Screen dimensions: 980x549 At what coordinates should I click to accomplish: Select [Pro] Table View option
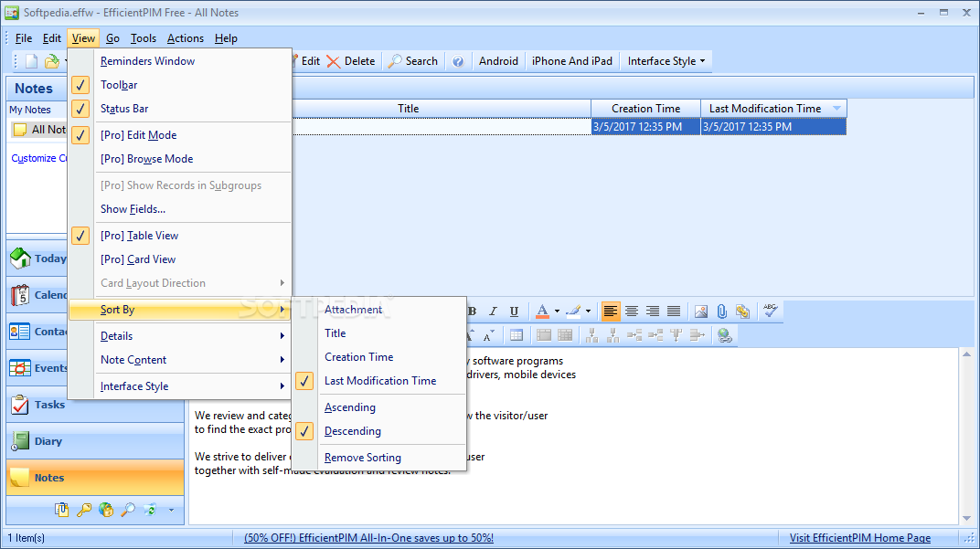pyautogui.click(x=180, y=236)
